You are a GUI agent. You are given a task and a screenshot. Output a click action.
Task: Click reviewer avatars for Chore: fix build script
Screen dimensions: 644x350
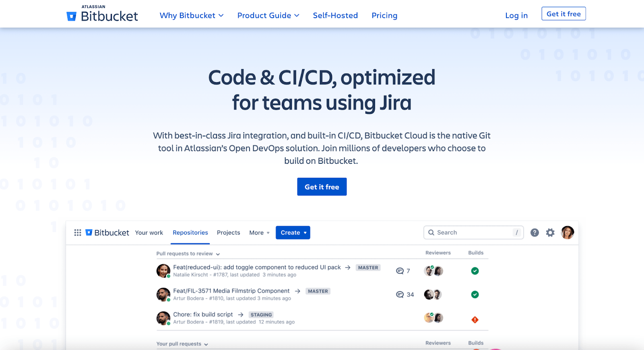pos(433,318)
